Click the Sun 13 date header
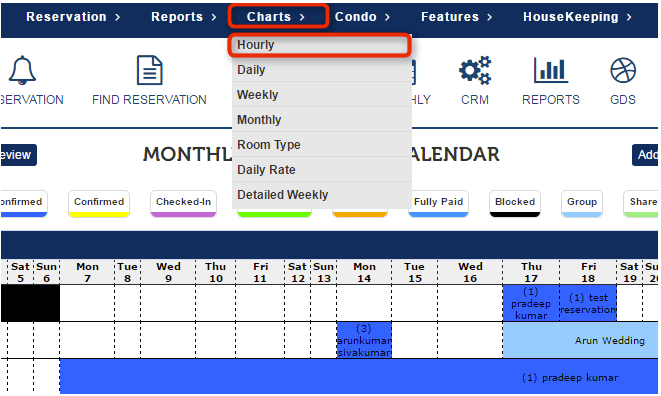Viewport: 661px width, 396px height. (324, 272)
